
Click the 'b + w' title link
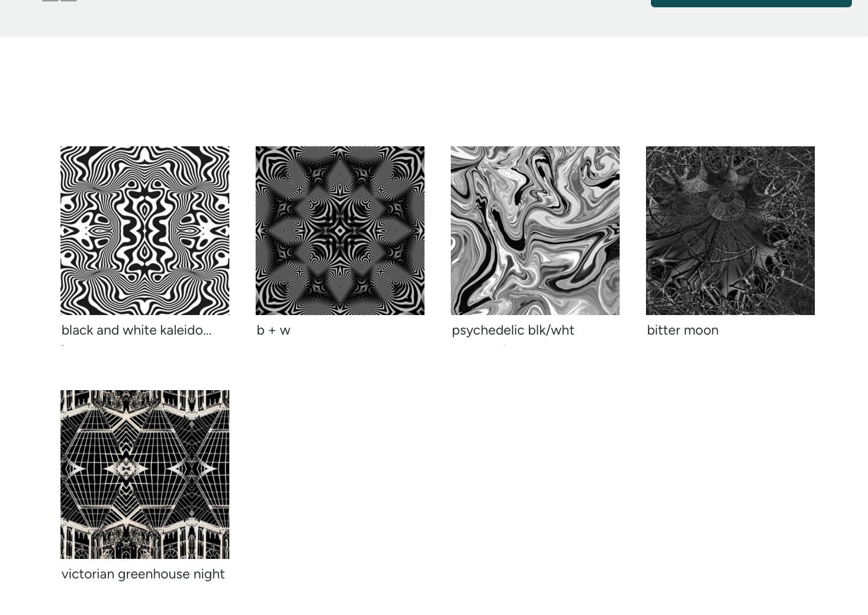coord(273,330)
